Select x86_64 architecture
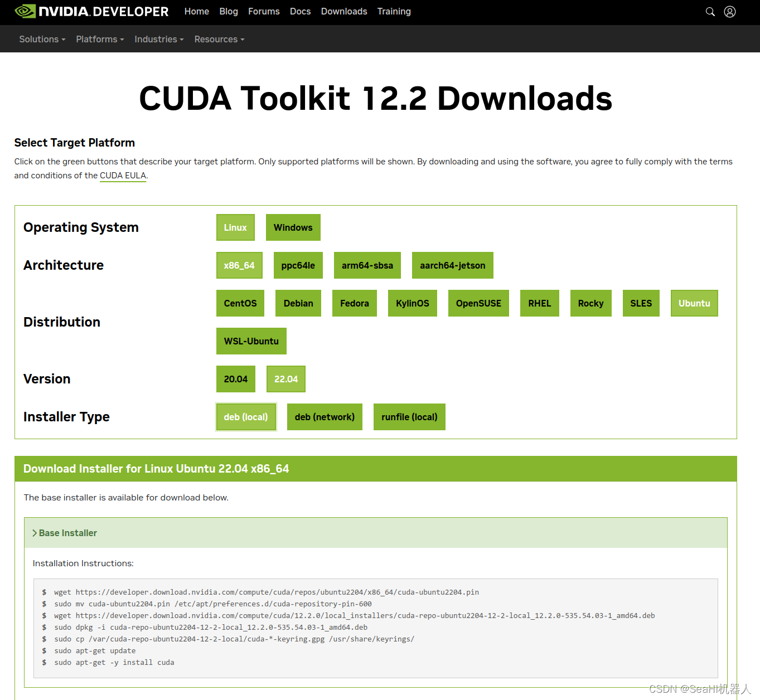The height and width of the screenshot is (700, 760). 239,265
